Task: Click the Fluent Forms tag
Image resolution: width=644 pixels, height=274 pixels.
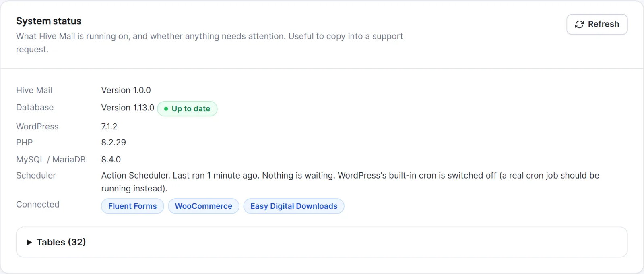Action: pyautogui.click(x=132, y=206)
